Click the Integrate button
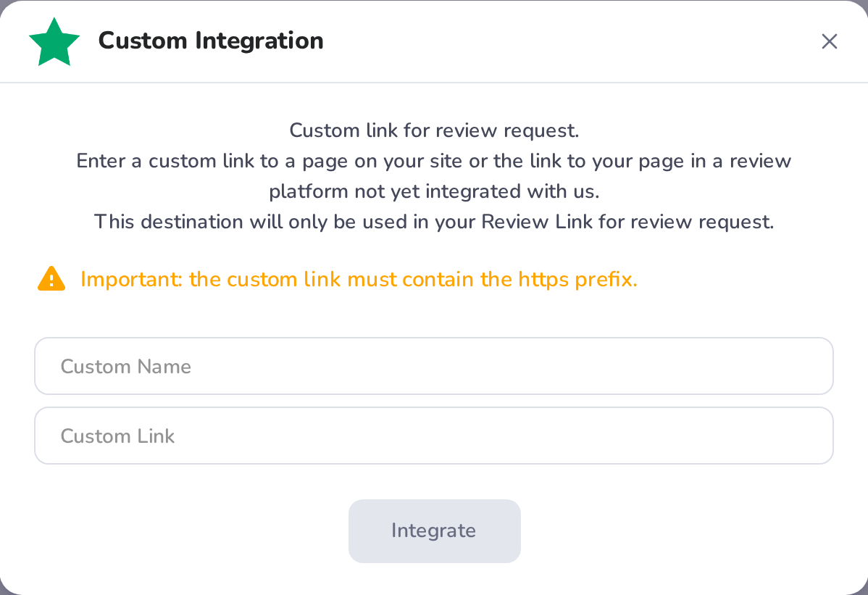This screenshot has width=868, height=595. tap(435, 530)
